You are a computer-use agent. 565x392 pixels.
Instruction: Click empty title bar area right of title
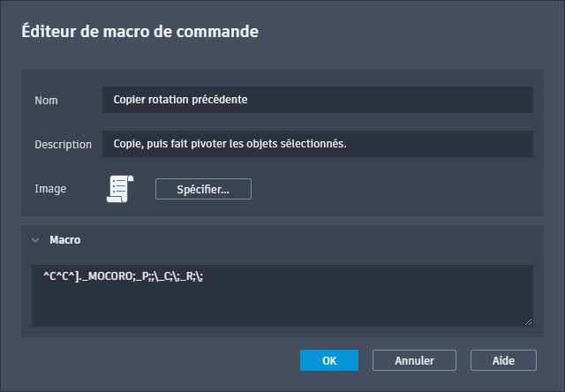[x=415, y=33]
